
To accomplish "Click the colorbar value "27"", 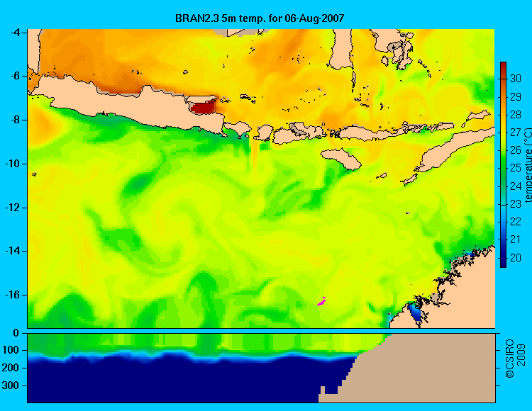I will coord(516,132).
